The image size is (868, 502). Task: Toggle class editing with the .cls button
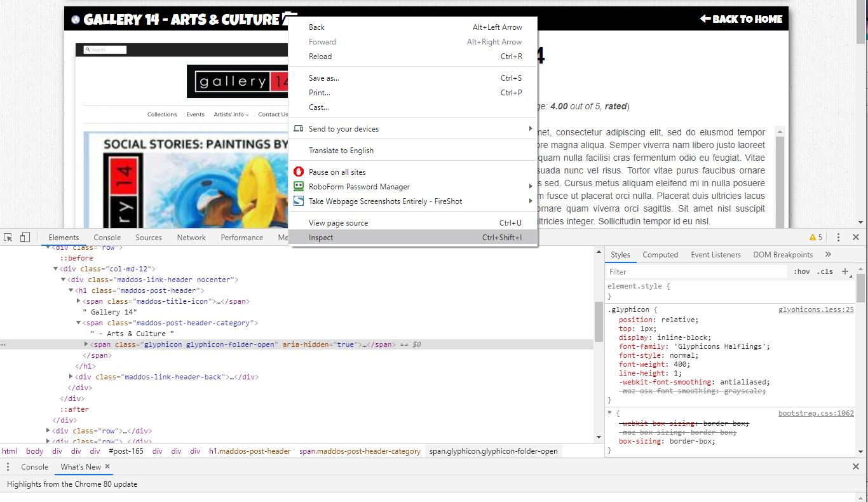[825, 271]
